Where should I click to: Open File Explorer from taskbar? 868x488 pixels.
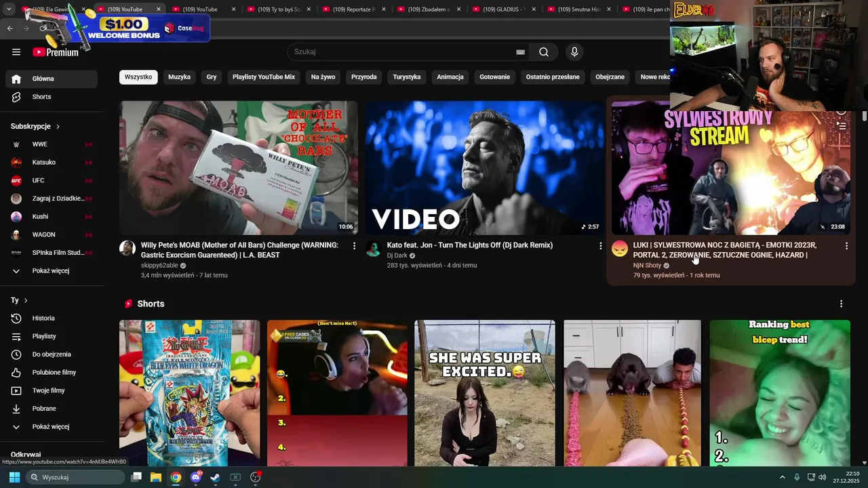(x=156, y=477)
